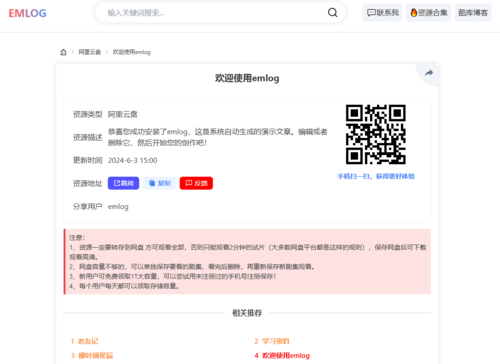Click notice line 3 about 1T大容量
This screenshot has width=500, height=364.
click(x=173, y=276)
